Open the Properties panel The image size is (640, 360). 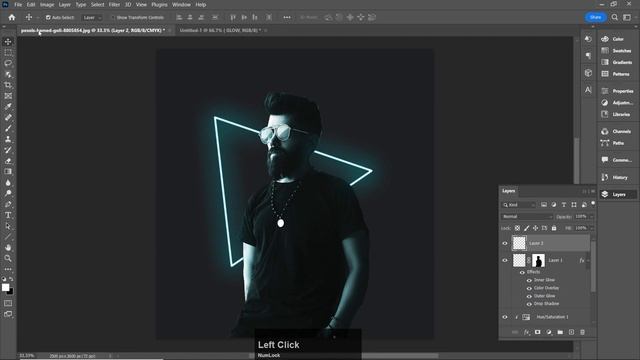617,91
